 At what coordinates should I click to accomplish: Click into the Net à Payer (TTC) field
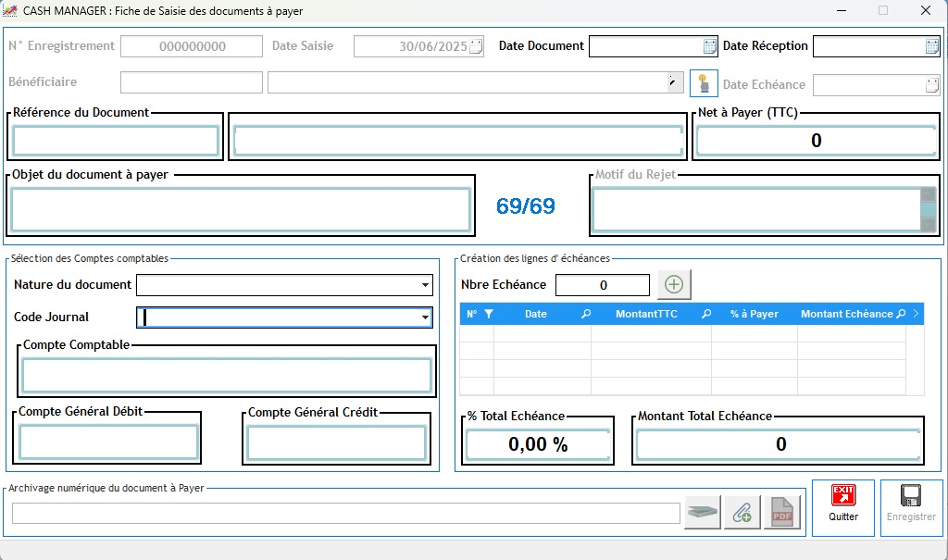pos(816,141)
